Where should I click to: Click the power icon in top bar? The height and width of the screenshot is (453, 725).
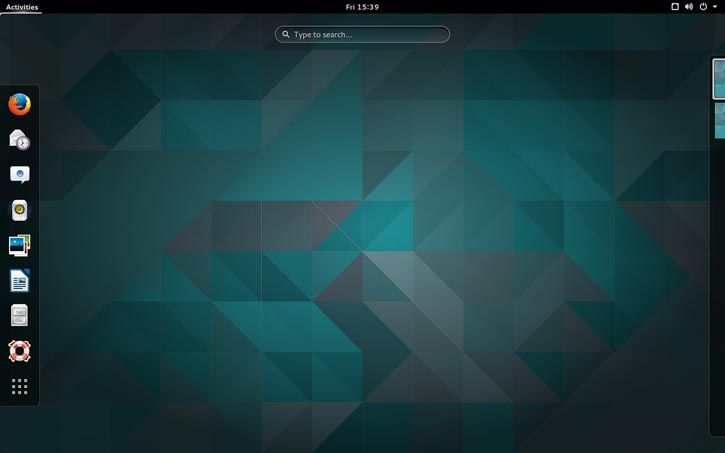(x=703, y=6)
